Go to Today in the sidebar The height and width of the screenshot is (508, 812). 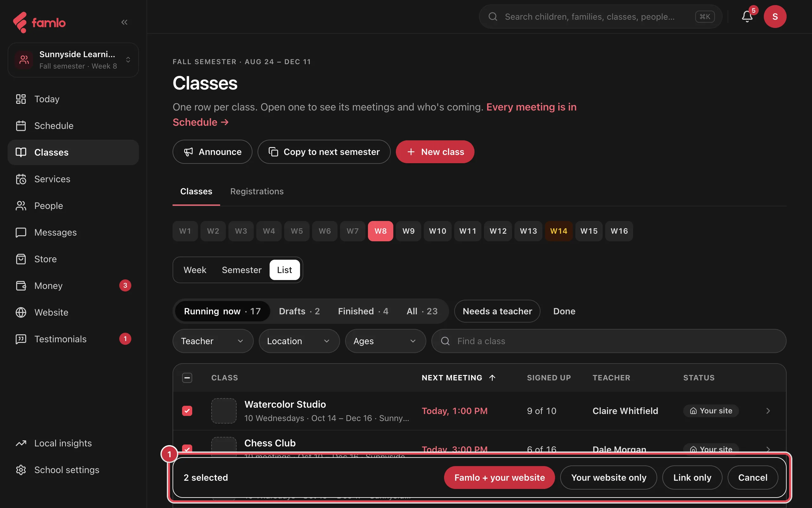73,99
